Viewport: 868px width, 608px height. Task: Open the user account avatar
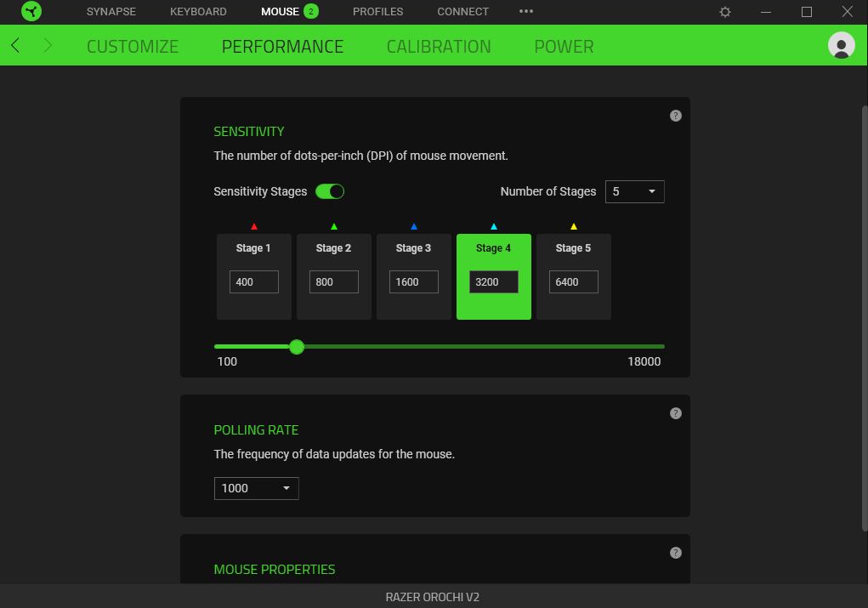click(x=841, y=46)
